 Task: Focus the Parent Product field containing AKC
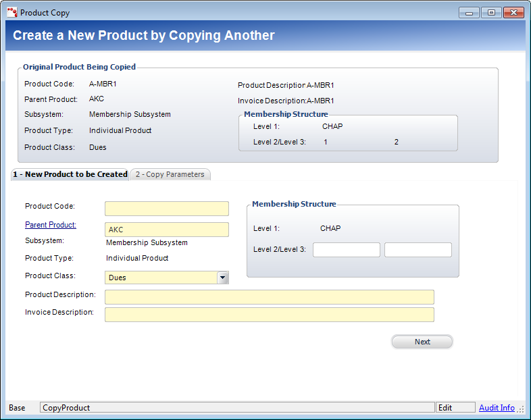167,230
